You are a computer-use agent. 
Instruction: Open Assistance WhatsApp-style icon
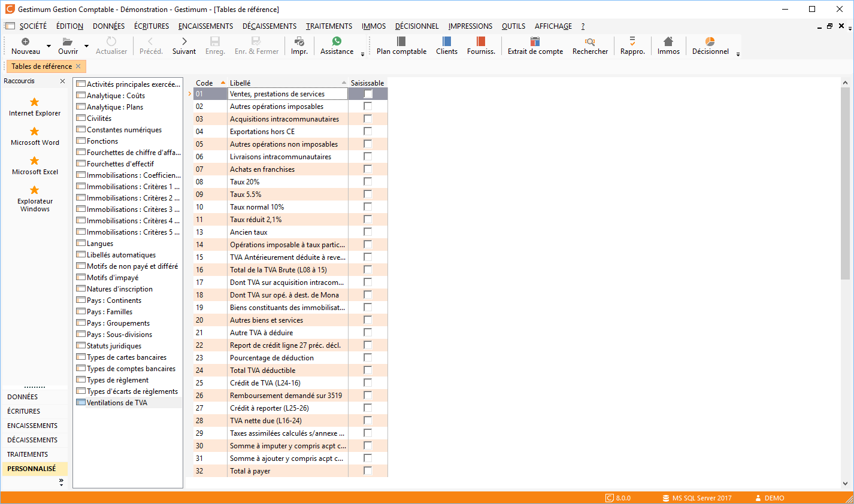coord(337,41)
